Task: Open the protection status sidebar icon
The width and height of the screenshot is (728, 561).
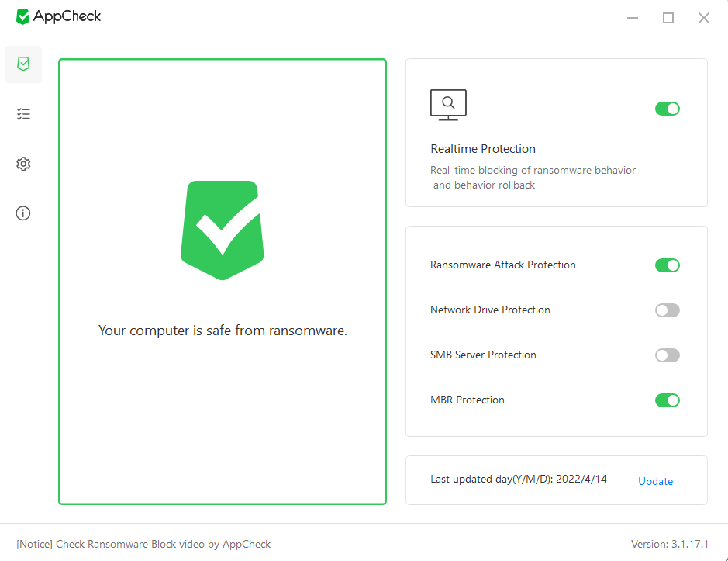Action: coord(23,64)
